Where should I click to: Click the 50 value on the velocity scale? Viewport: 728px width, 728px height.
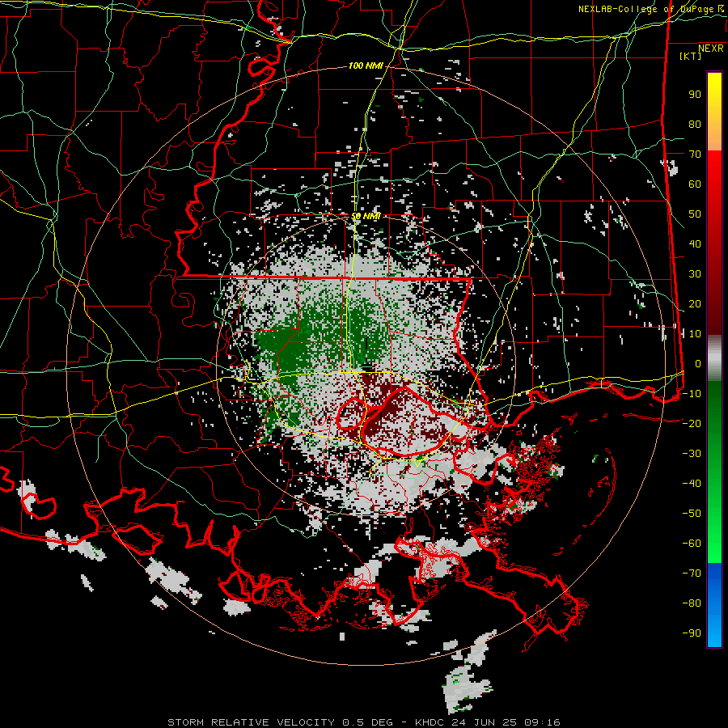[x=695, y=214]
